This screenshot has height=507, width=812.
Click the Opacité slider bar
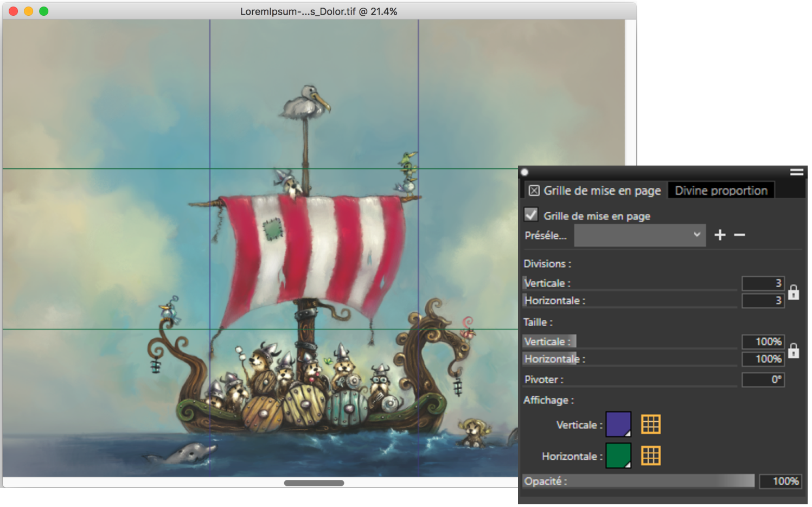[638, 481]
